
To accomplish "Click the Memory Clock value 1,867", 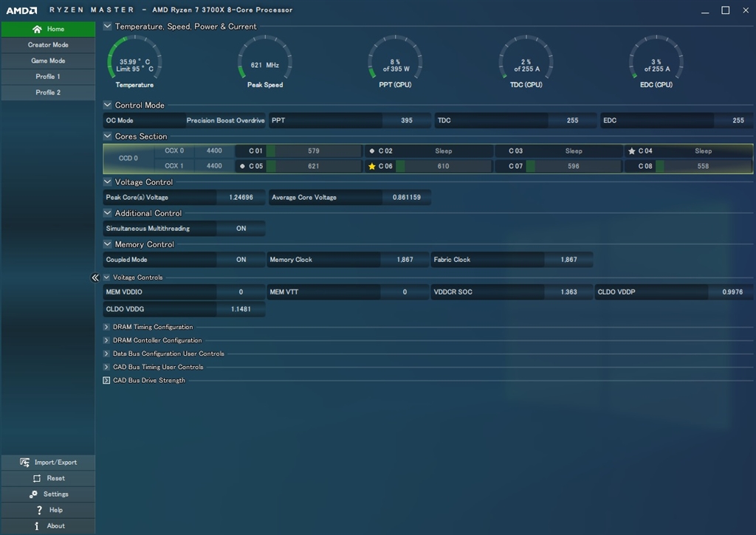I will [405, 259].
